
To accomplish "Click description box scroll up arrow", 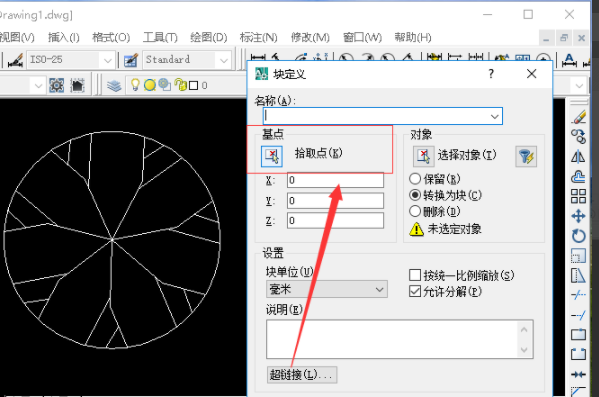I will pos(524,329).
